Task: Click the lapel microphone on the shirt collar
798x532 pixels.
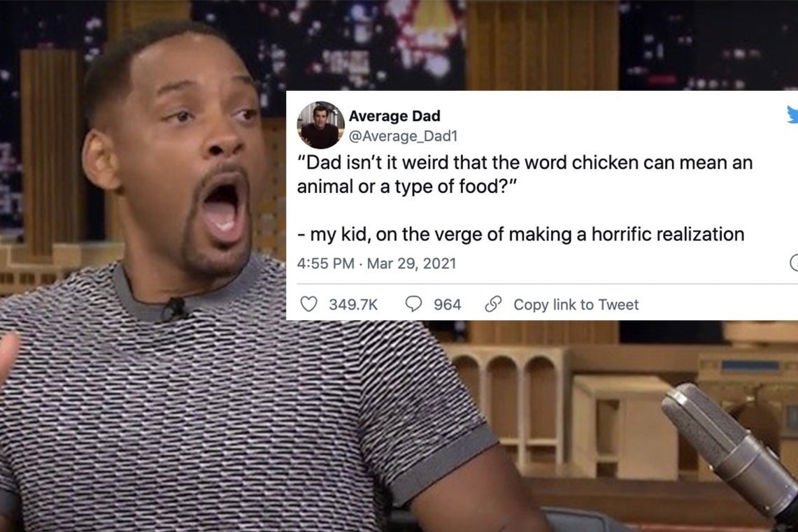Action: pyautogui.click(x=175, y=308)
